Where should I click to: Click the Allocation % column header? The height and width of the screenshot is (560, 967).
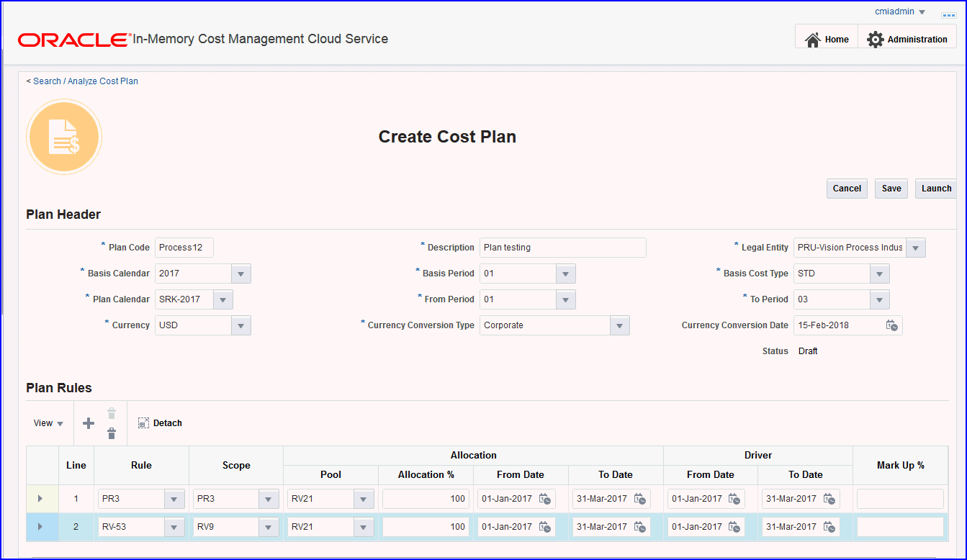point(426,475)
